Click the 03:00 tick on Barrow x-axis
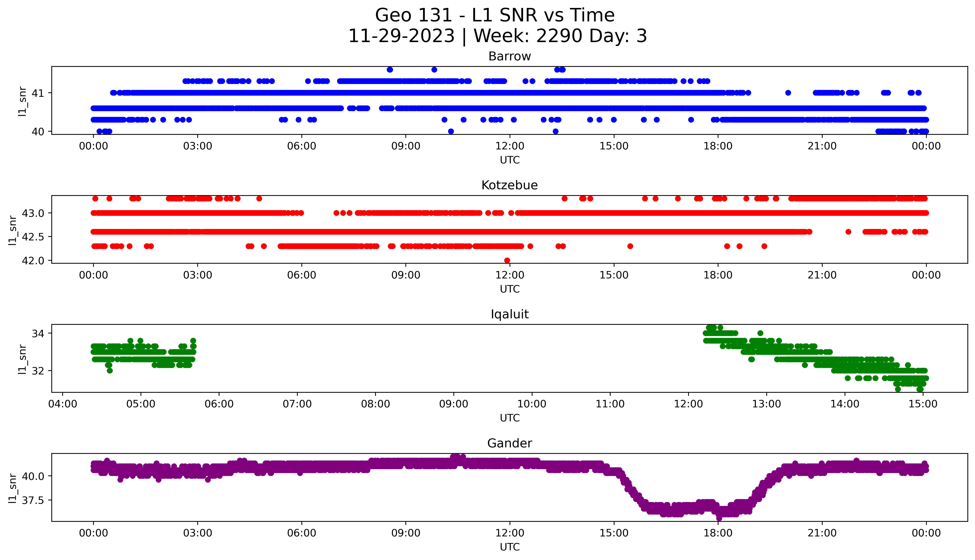The height and width of the screenshot is (560, 975). point(198,146)
